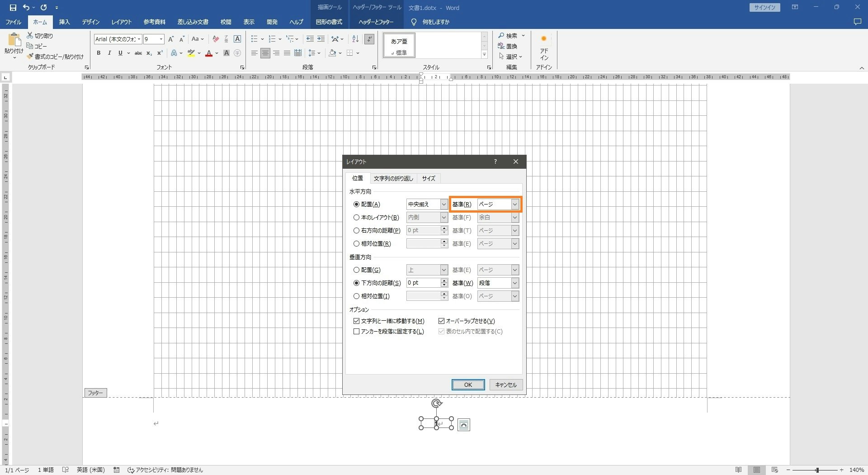
Task: Open the font color red swatch
Action: [209, 53]
